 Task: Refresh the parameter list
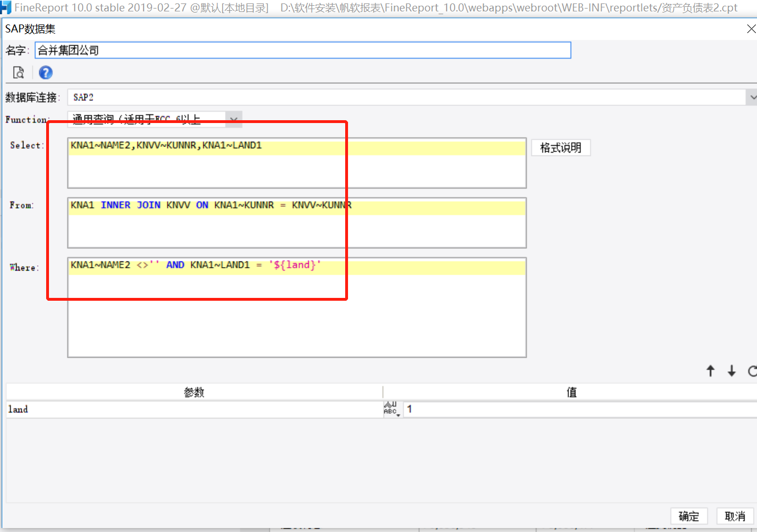pyautogui.click(x=752, y=371)
